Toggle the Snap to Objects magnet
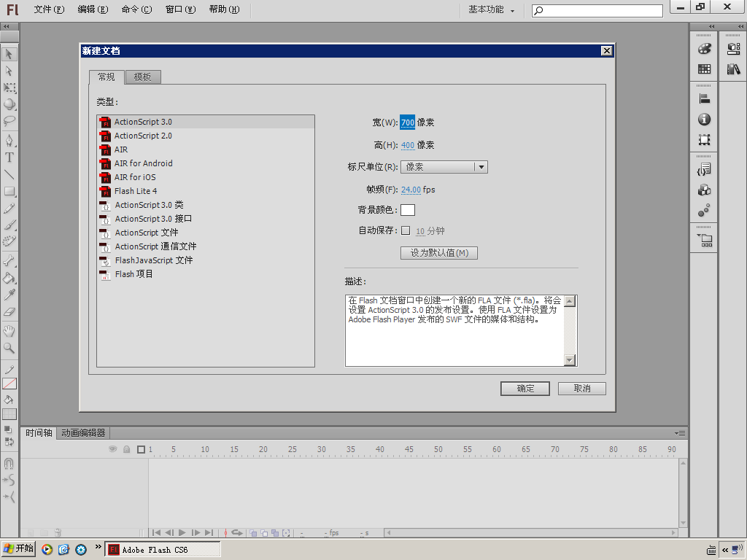 tap(9, 463)
